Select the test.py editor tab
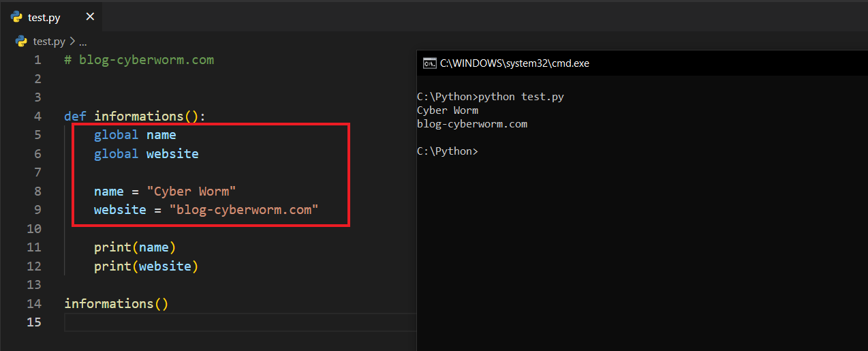This screenshot has width=868, height=351. [x=45, y=18]
